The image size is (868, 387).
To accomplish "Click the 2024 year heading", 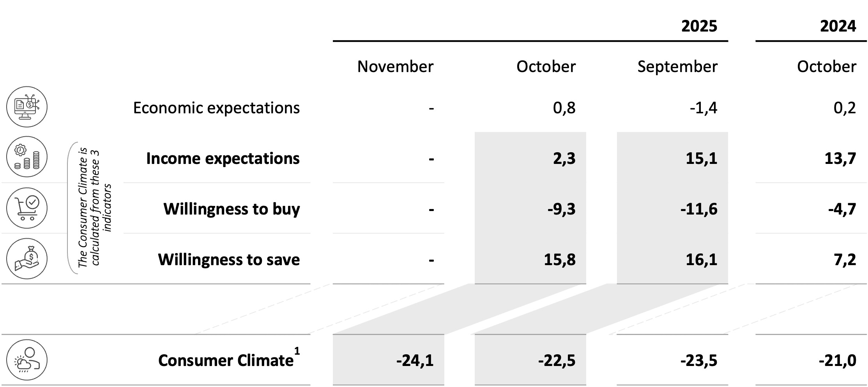I will coord(838,26).
